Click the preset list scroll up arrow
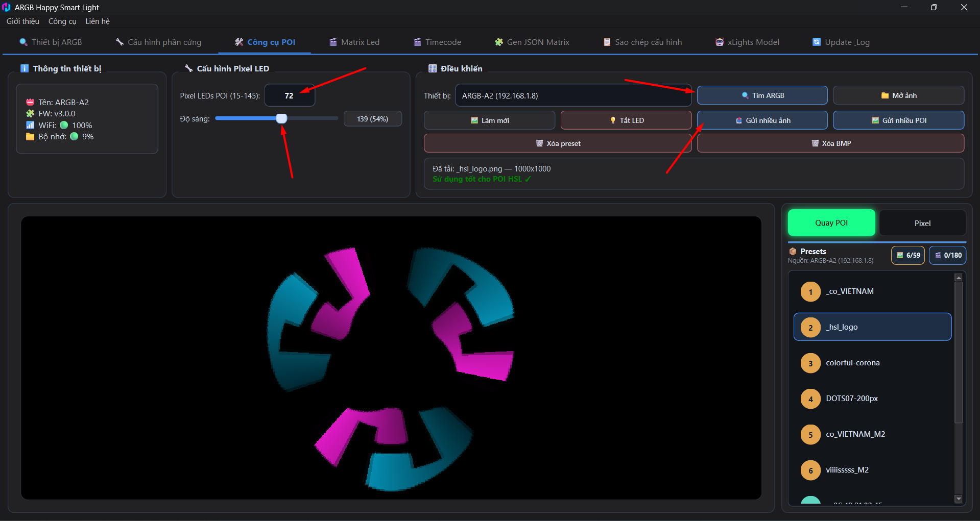The width and height of the screenshot is (980, 521). [x=959, y=278]
